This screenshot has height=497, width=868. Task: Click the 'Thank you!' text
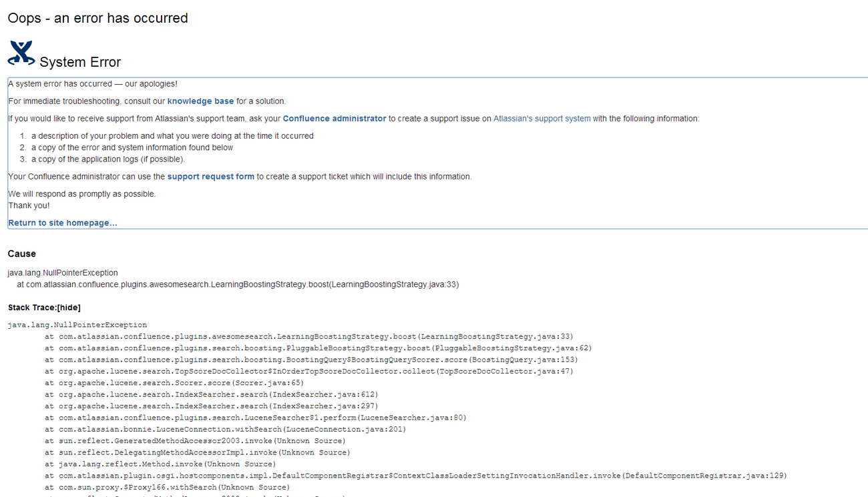point(29,205)
